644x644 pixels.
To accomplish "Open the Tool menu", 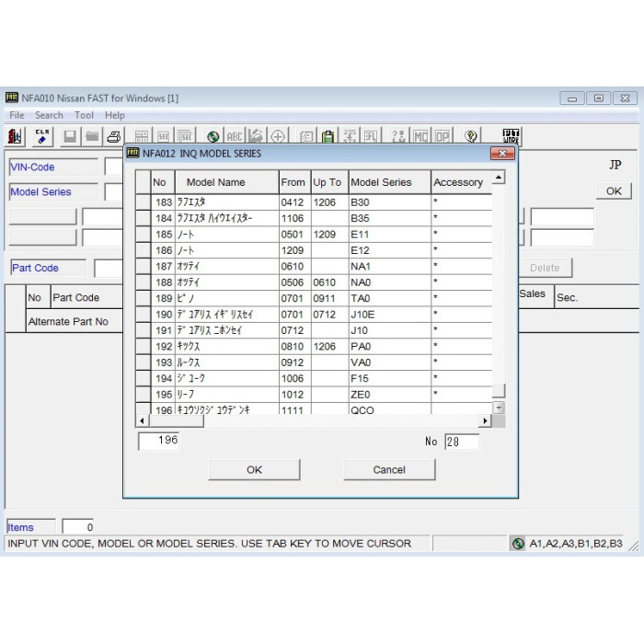I will point(85,115).
